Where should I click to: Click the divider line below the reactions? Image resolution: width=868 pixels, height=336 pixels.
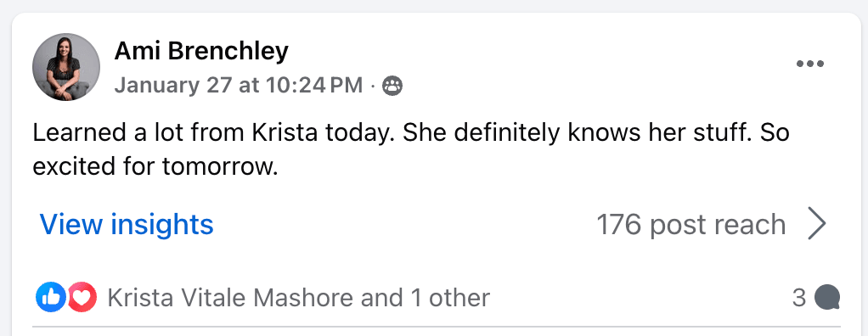437,327
